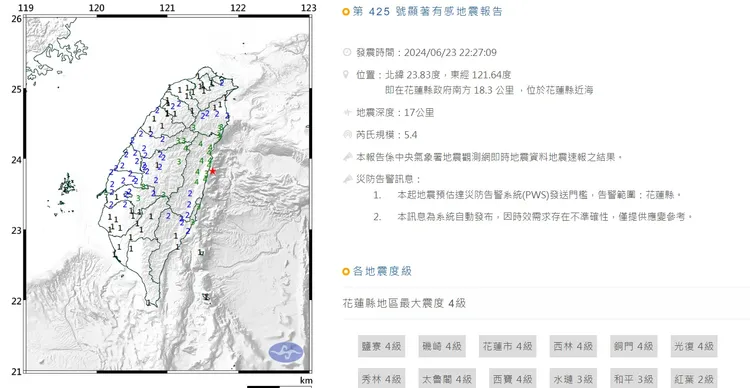Select the 和平 3級 station tag

click(633, 379)
